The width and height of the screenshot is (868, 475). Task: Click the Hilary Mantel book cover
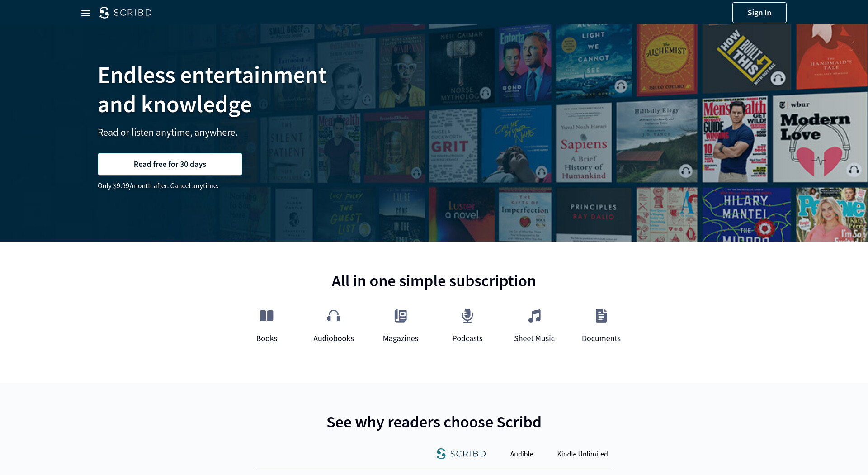pos(747,214)
